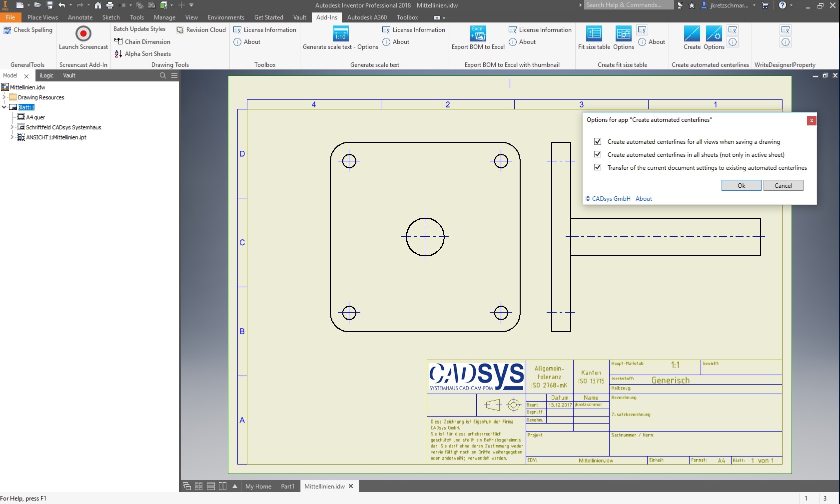Open license info in WriteDesignerIProperty panel
The image size is (840, 504).
pos(786,30)
